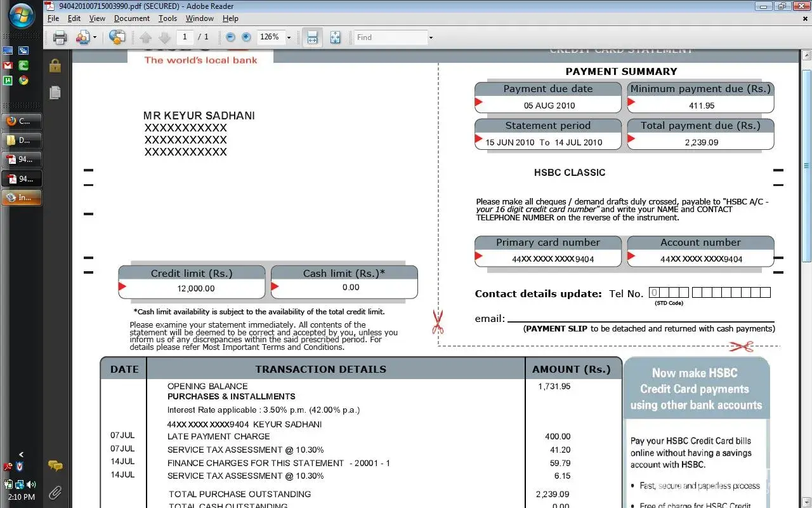Screen dimensions: 812x508
Task: Open the Document menu
Action: pyautogui.click(x=132, y=18)
